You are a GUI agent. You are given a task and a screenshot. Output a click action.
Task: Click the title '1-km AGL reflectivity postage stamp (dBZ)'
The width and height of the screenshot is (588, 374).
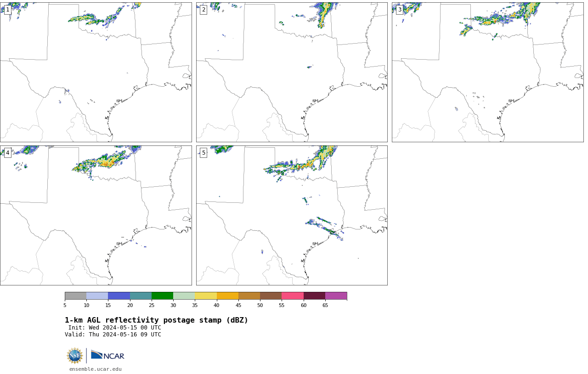(156, 320)
